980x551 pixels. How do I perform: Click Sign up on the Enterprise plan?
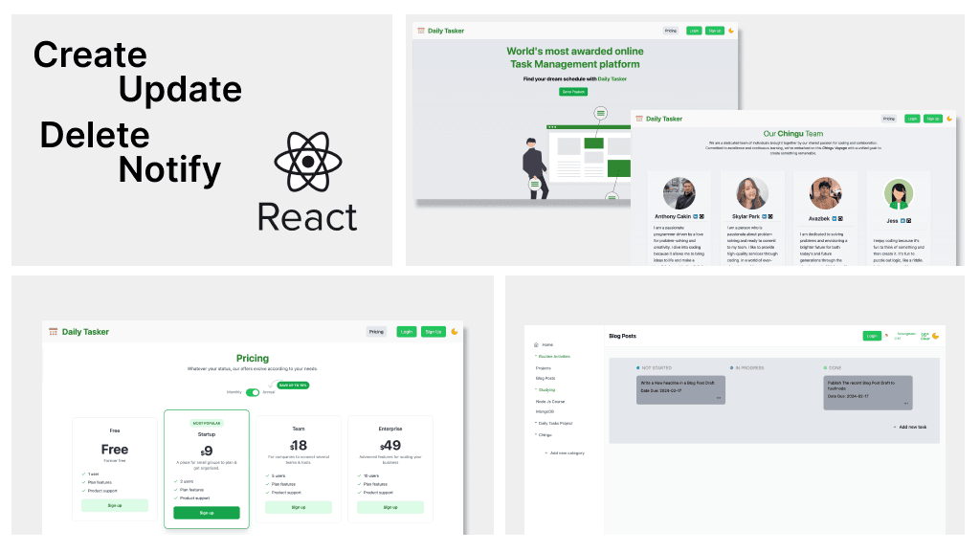click(x=390, y=507)
